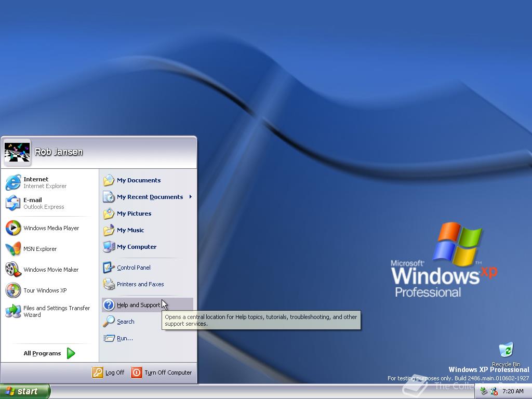Click the My Recent Documents icon
Image resolution: width=532 pixels, height=399 pixels.
[x=109, y=197]
